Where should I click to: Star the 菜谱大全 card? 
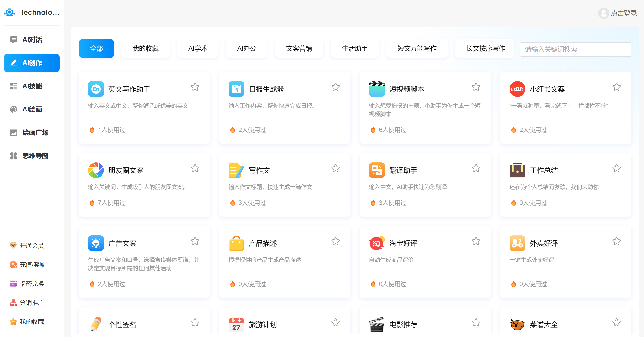pyautogui.click(x=617, y=323)
